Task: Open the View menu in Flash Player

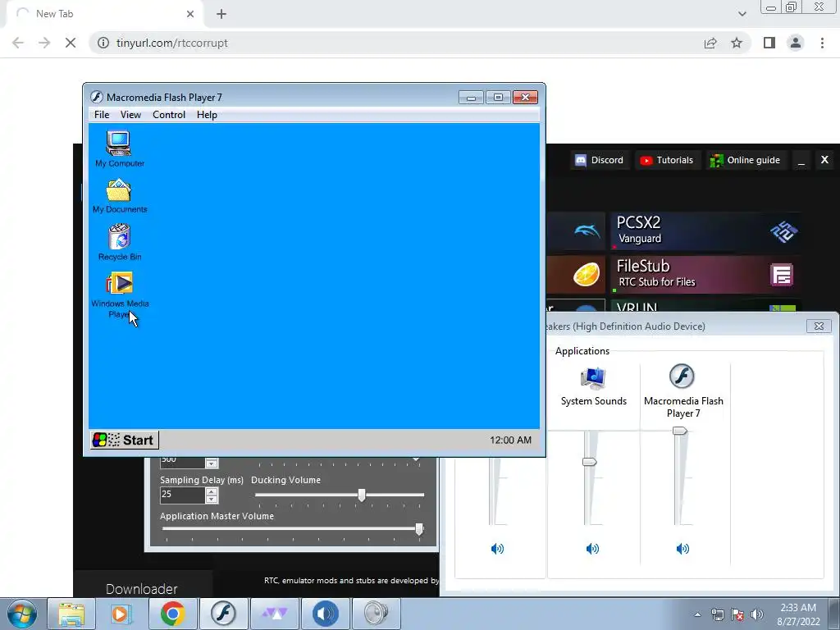Action: pos(130,115)
